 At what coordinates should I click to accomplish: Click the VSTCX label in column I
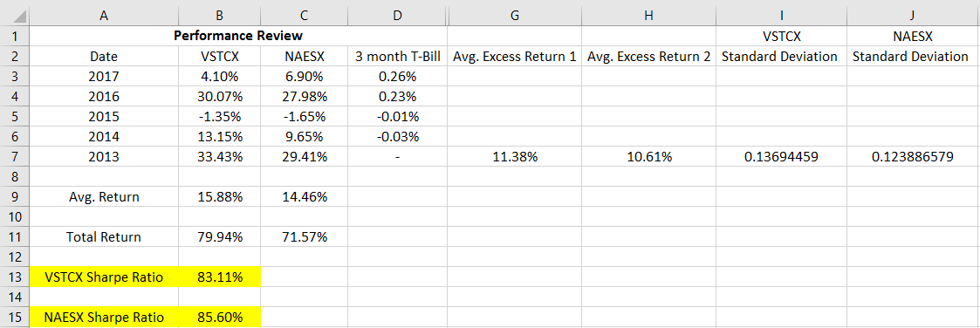click(781, 36)
